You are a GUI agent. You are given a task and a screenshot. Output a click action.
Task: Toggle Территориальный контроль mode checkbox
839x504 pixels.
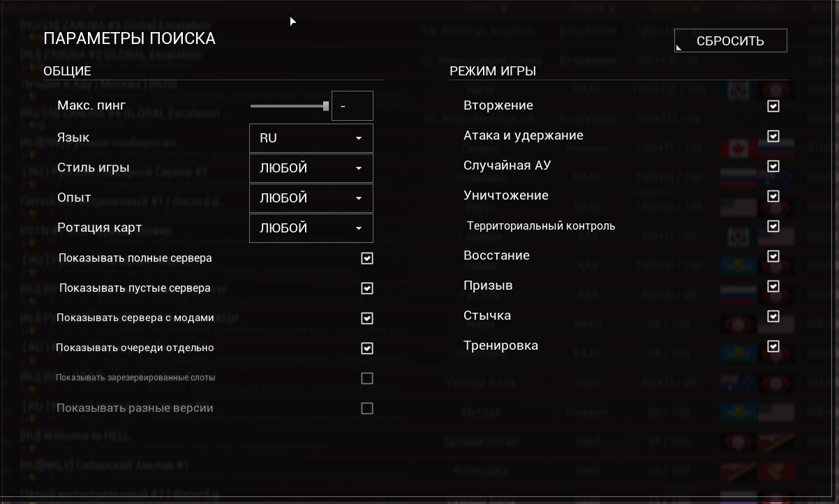coord(773,226)
